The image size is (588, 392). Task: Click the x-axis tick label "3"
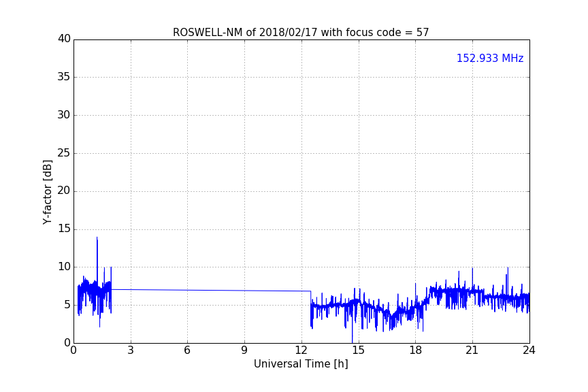tap(131, 350)
